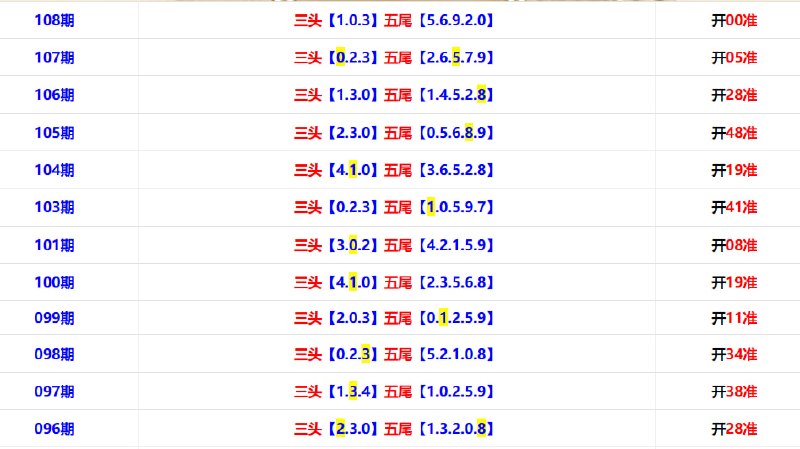The image size is (800, 449).
Task: Click the 096期 issue label
Action: point(54,429)
